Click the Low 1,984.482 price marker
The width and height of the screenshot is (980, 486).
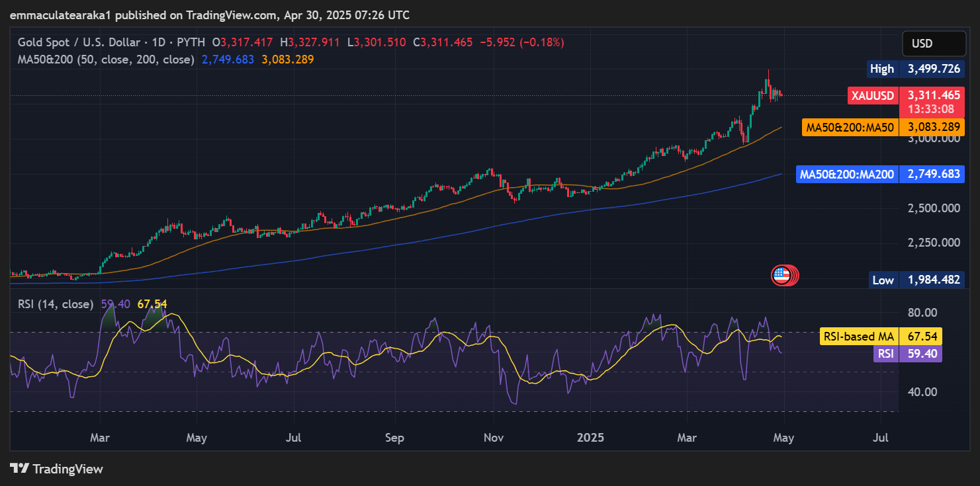[x=916, y=280]
